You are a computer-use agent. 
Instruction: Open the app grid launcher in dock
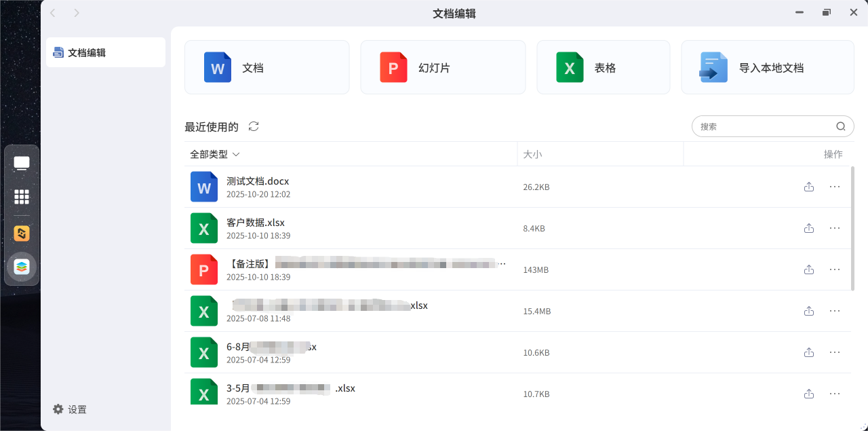click(22, 197)
